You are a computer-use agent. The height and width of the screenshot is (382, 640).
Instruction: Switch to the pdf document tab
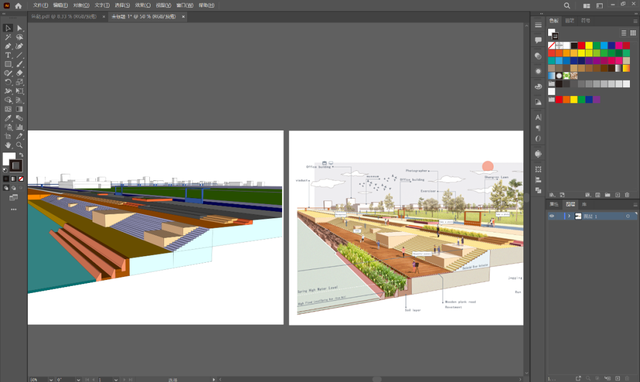pyautogui.click(x=64, y=16)
